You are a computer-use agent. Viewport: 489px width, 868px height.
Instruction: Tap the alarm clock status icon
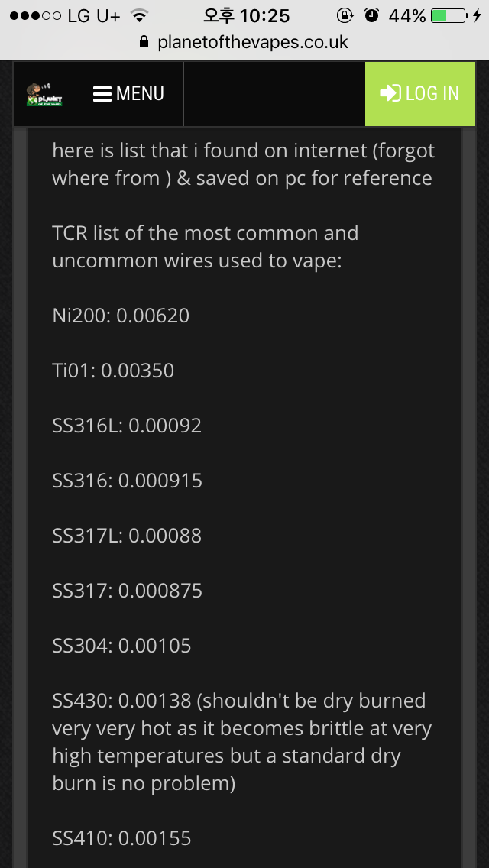371,16
